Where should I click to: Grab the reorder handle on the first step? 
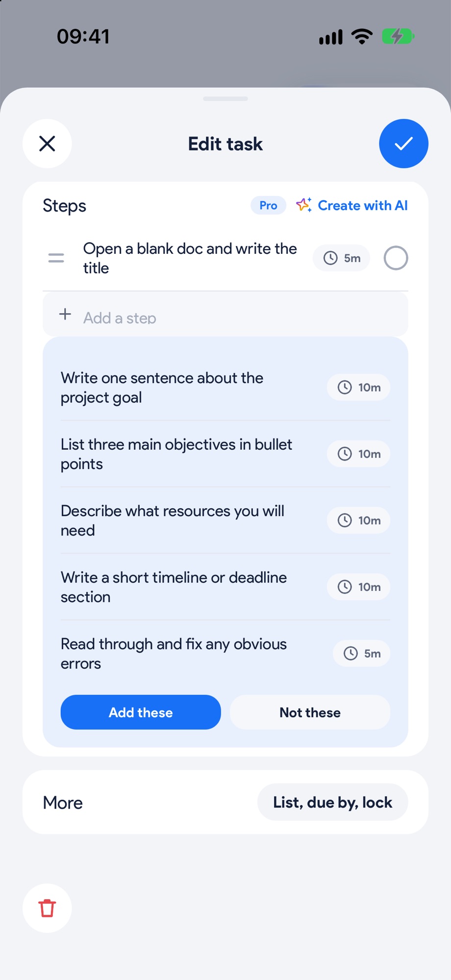point(56,258)
